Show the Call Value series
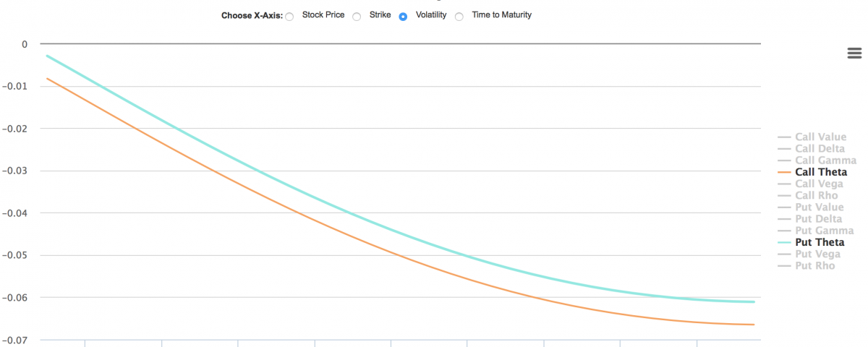The width and height of the screenshot is (868, 347). click(820, 137)
